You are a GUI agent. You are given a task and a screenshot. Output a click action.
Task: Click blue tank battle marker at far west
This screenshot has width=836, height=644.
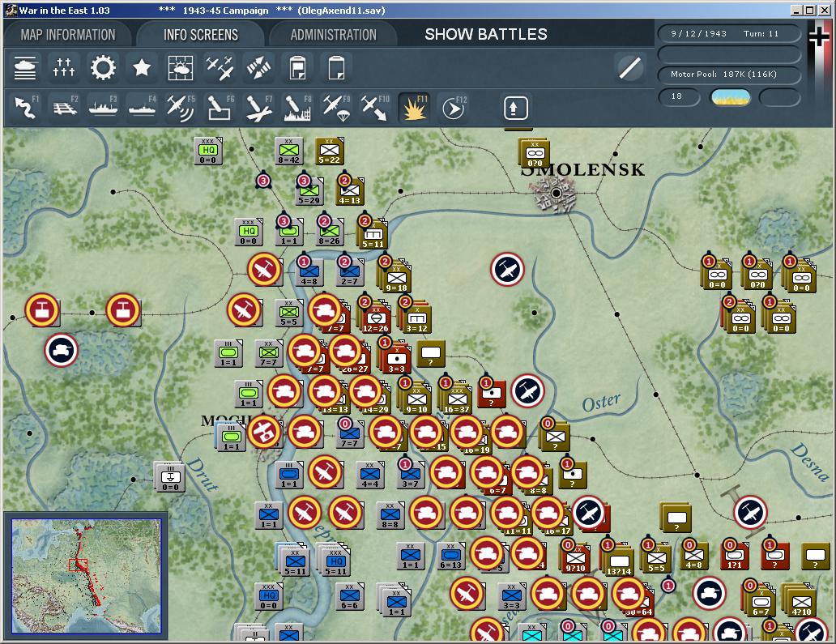(x=62, y=350)
